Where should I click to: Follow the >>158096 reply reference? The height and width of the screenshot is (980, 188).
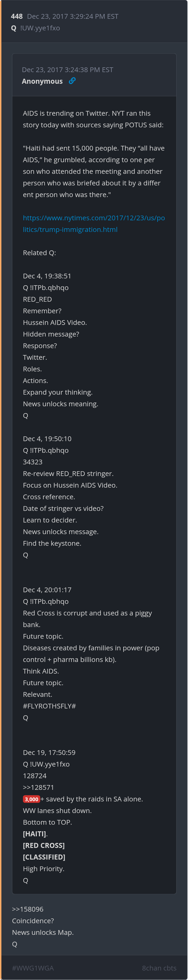28,909
